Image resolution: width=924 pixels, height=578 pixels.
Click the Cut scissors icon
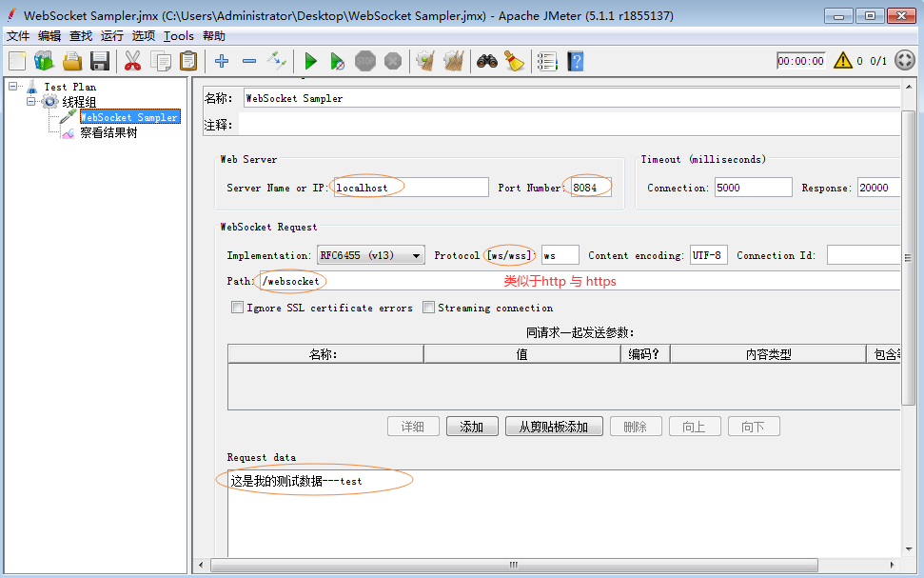[132, 61]
